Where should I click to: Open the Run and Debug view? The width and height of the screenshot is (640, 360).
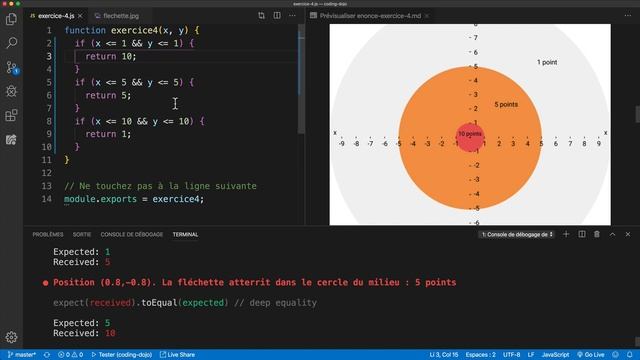click(11, 91)
